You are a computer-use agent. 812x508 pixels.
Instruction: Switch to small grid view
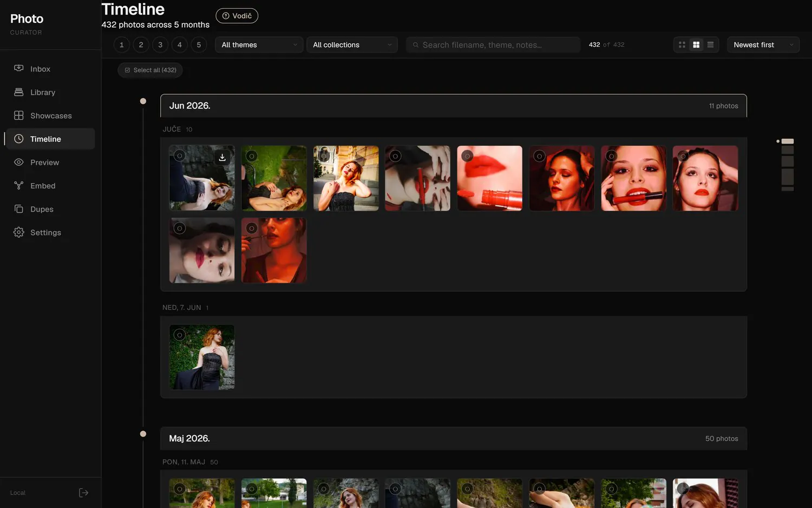coord(682,45)
